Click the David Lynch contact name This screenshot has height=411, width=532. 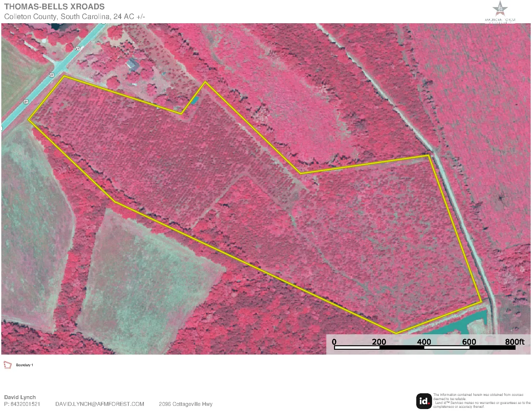[x=20, y=397]
